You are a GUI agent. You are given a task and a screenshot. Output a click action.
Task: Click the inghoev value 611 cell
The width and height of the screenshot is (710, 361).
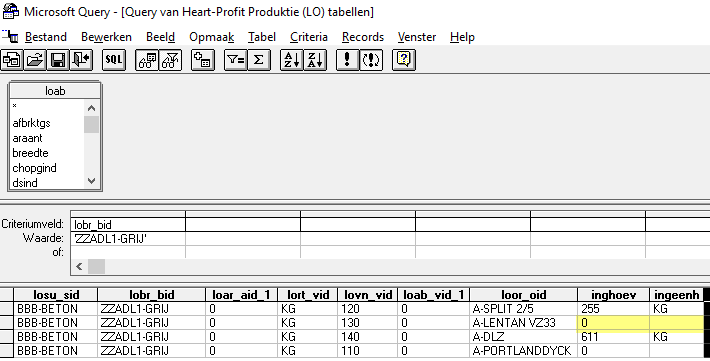pos(614,337)
